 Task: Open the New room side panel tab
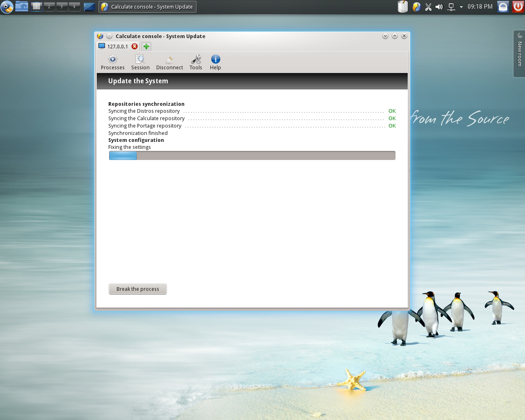coord(519,54)
